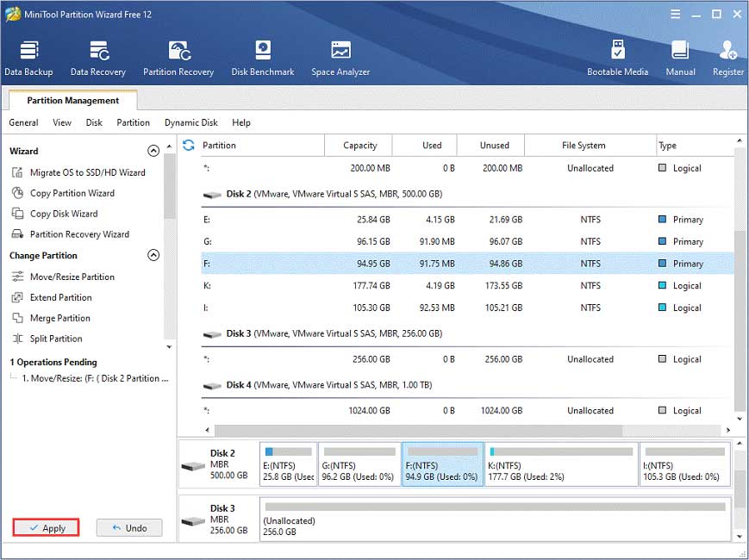
Task: Select the E: partition row
Action: (467, 220)
